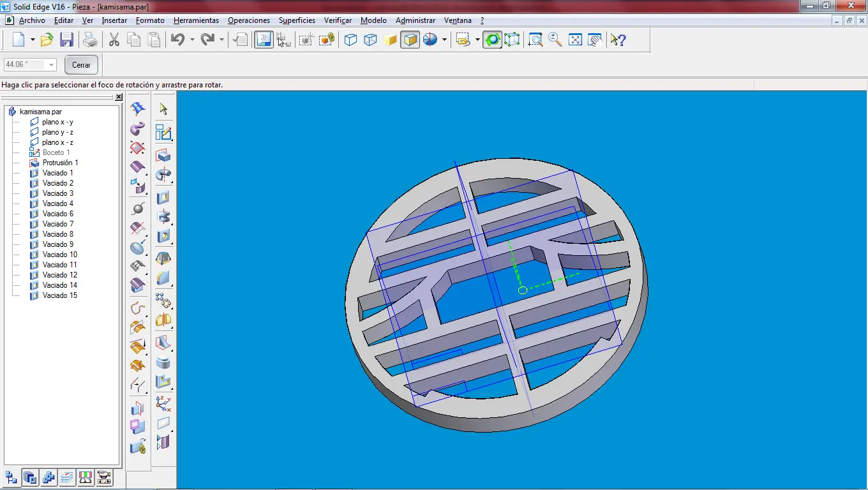Close the EdgeBar panel
868x490 pixels.
(x=119, y=98)
